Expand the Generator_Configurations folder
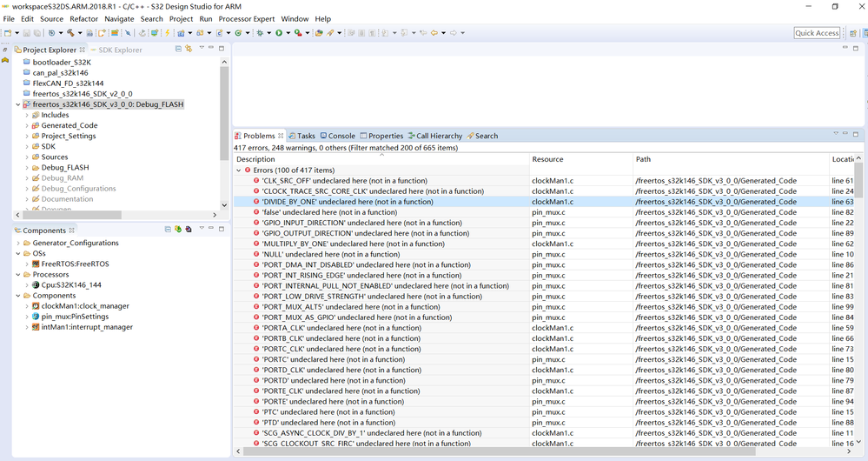The image size is (868, 461). point(17,244)
